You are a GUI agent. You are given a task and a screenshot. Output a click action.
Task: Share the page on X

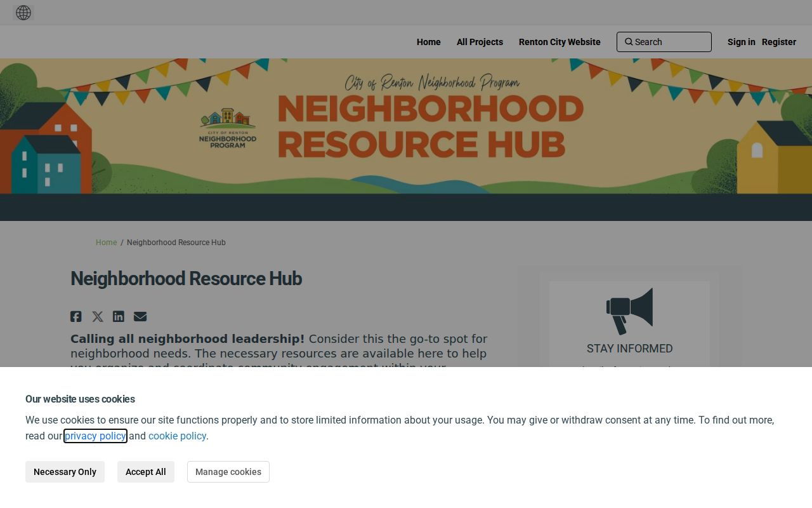coord(98,316)
